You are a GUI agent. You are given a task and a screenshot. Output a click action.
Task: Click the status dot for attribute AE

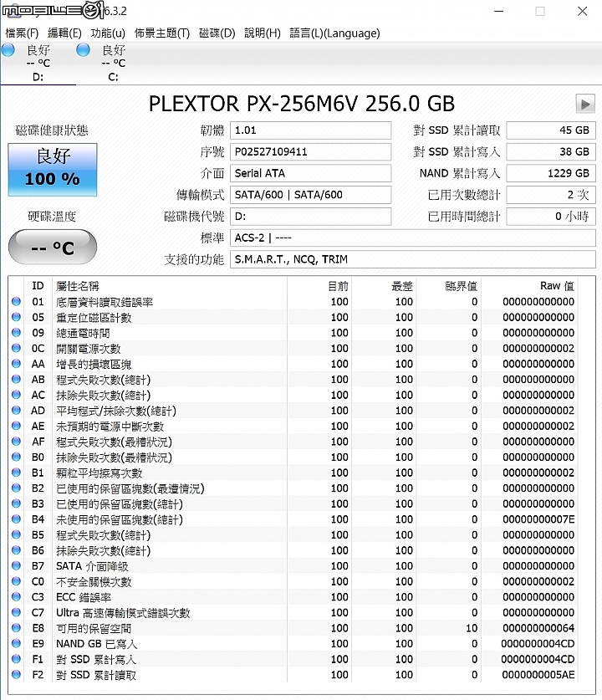click(x=17, y=426)
